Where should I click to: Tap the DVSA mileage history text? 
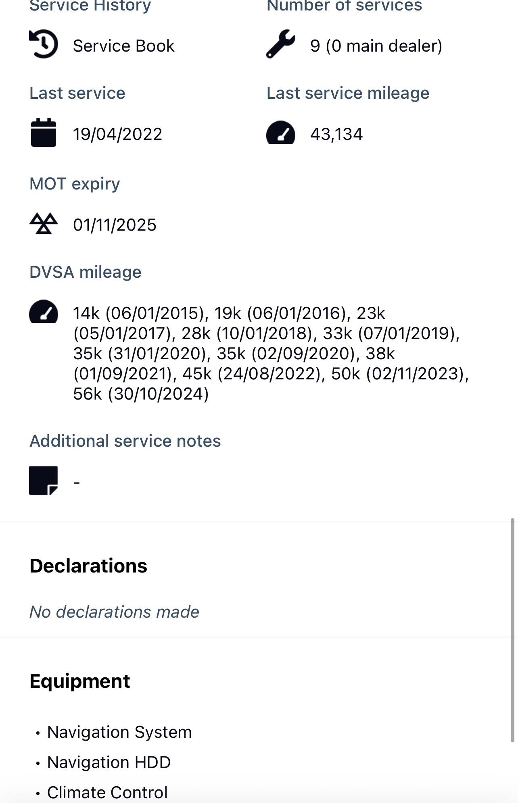point(266,353)
